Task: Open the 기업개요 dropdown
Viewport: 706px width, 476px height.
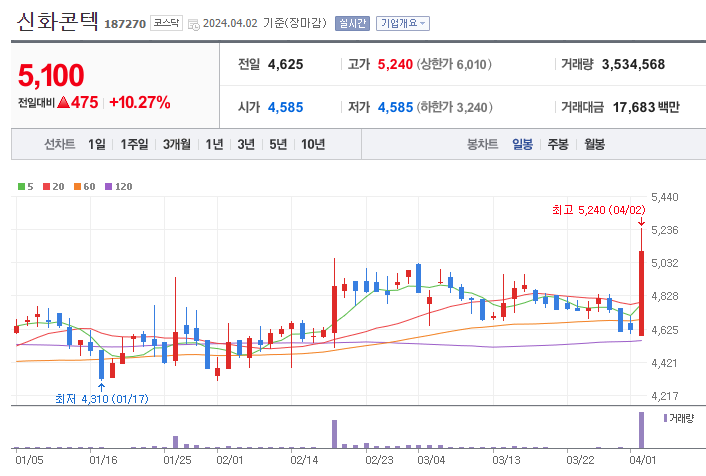Action: pos(403,23)
